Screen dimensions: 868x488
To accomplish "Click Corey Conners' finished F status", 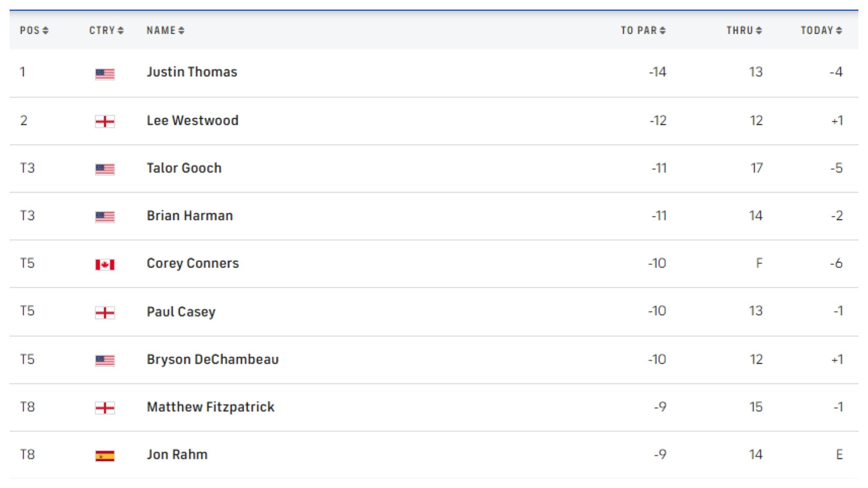I will (x=759, y=263).
